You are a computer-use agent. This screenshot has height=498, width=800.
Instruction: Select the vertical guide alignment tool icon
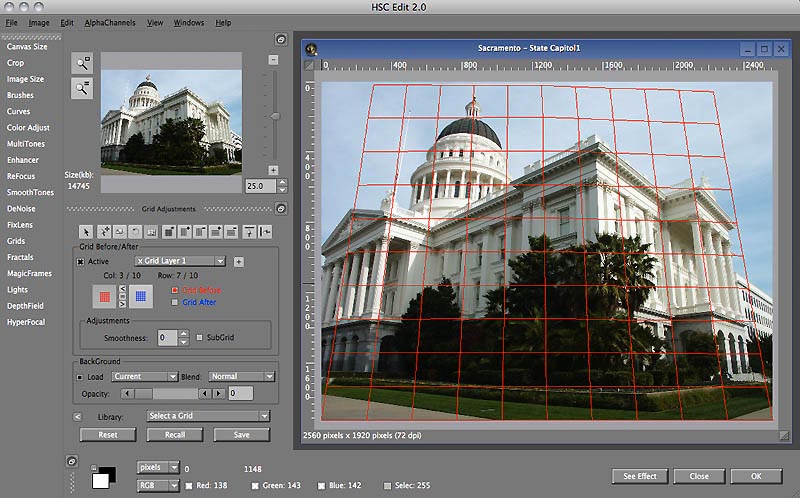pyautogui.click(x=265, y=232)
